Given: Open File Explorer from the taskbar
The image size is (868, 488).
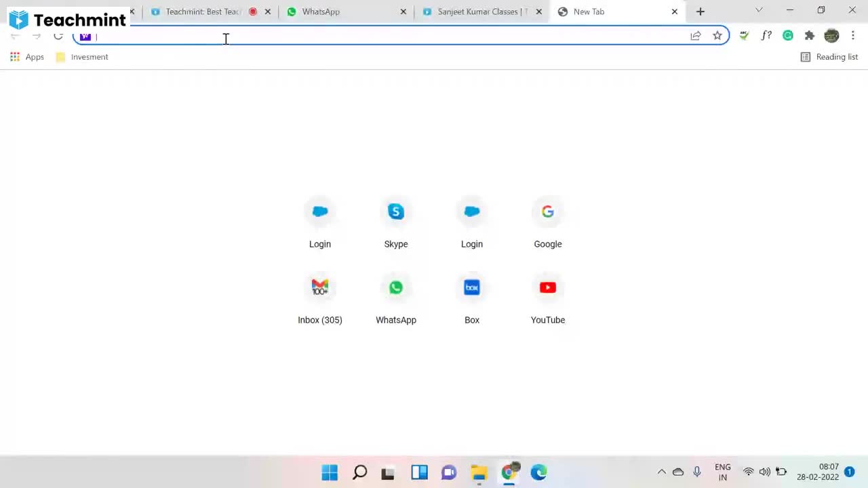Looking at the screenshot, I should (x=479, y=472).
